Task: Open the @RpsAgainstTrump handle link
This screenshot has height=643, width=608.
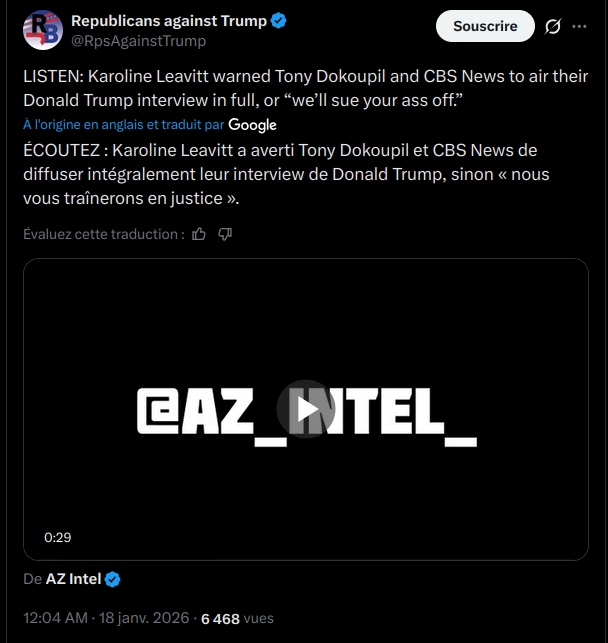Action: coord(138,41)
